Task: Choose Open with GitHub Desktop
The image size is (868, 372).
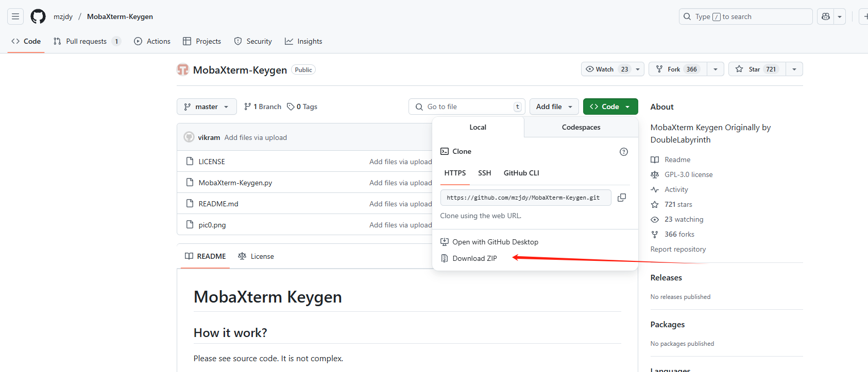Action: (x=489, y=242)
